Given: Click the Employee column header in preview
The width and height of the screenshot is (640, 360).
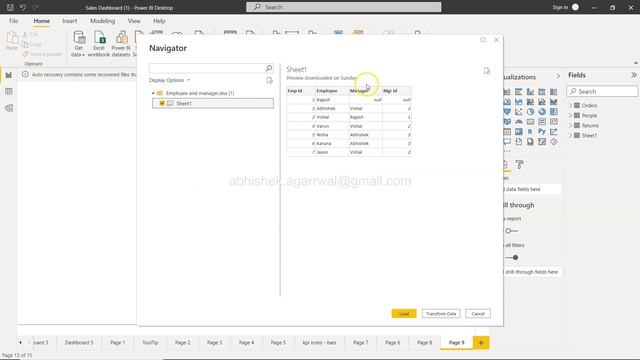Looking at the screenshot, I should tap(332, 91).
